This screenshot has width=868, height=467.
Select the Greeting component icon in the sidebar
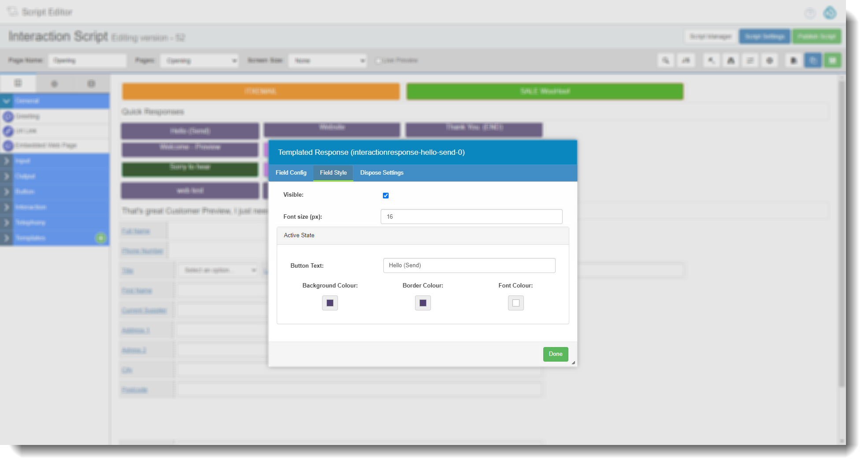[8, 116]
